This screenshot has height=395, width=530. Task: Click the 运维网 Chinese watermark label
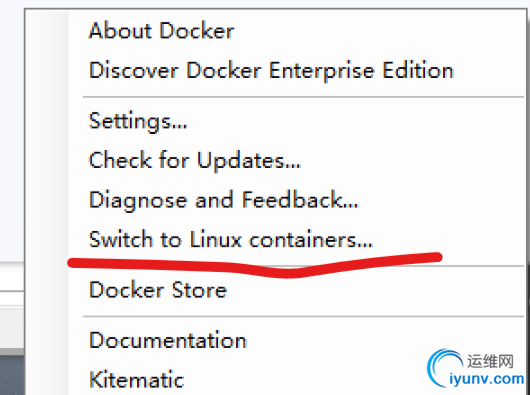pyautogui.click(x=490, y=361)
